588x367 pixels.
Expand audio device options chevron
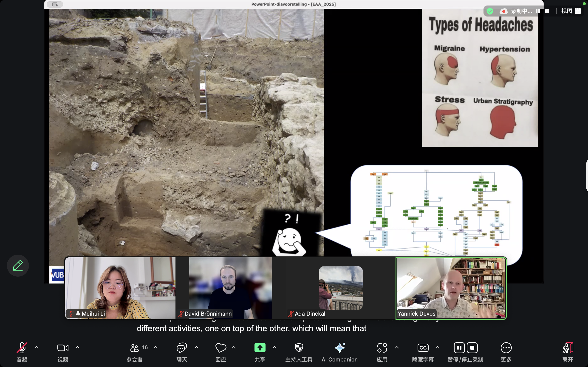[x=37, y=347]
